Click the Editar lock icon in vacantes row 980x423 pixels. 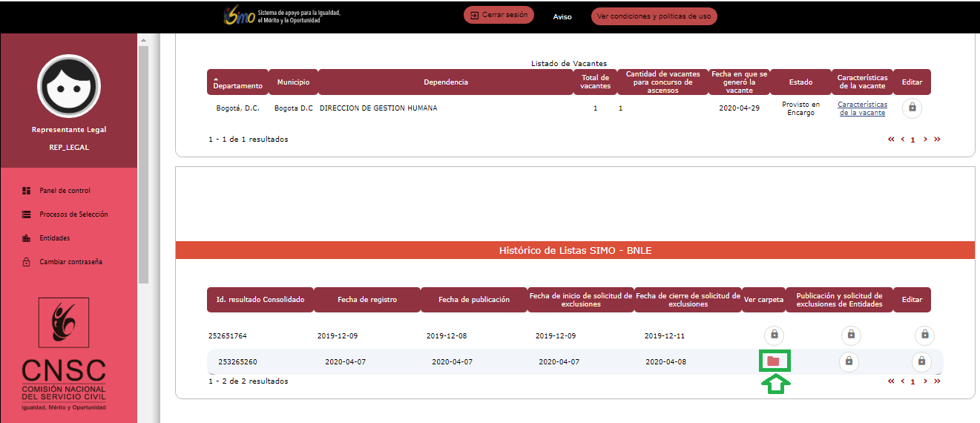coord(912,108)
